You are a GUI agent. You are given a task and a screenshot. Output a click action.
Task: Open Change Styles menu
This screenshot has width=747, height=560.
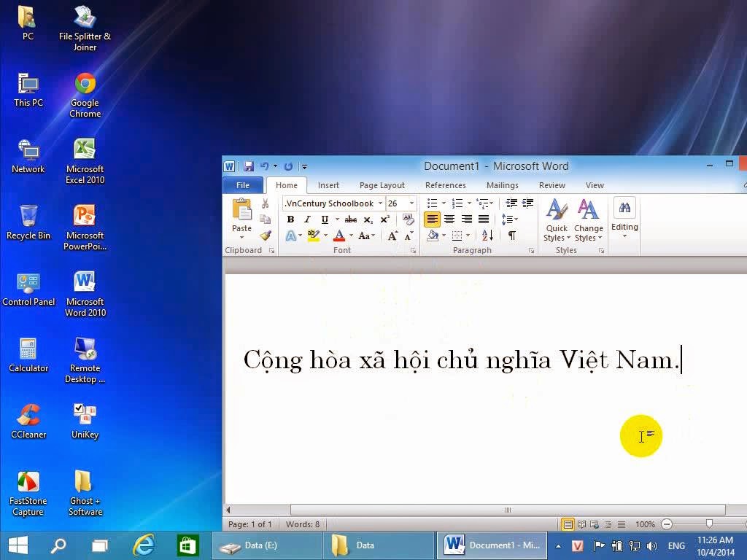tap(589, 220)
